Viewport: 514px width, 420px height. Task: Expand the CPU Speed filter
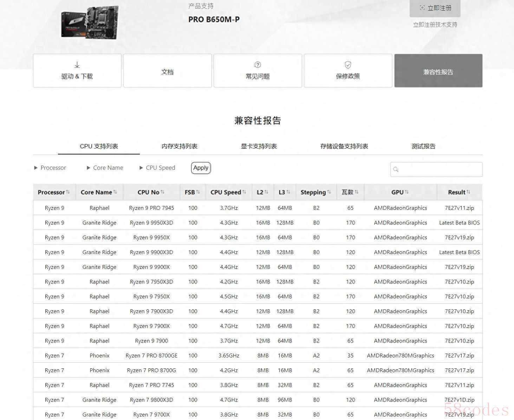click(157, 168)
